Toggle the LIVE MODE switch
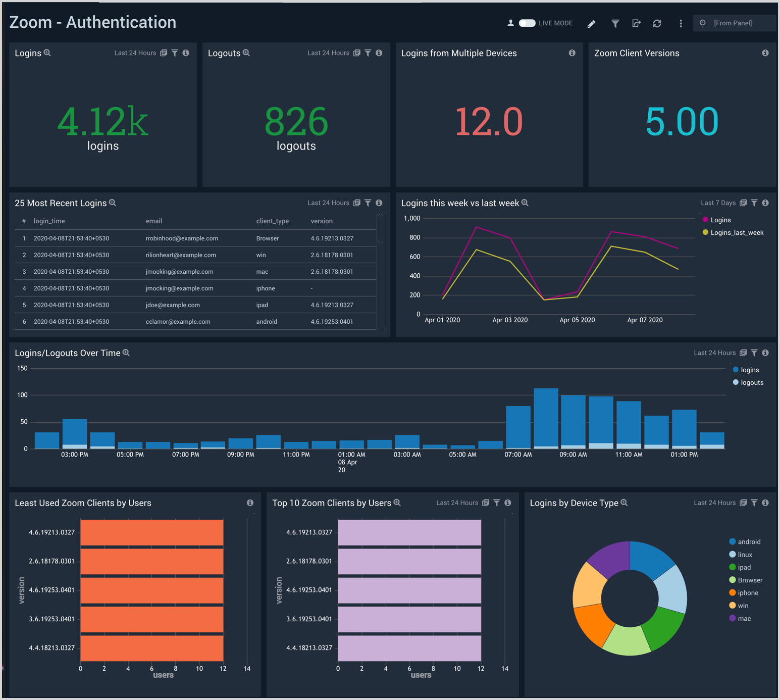This screenshot has height=700, width=780. pyautogui.click(x=527, y=23)
